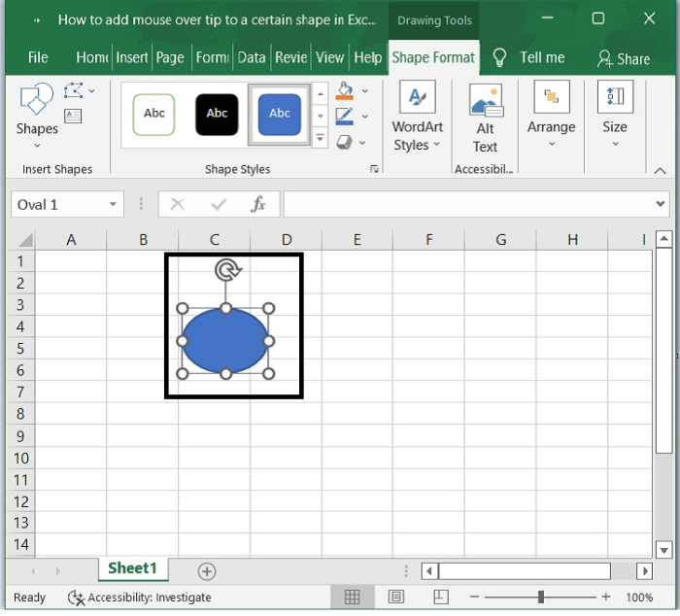This screenshot has height=616, width=680.
Task: Insert a text box using the ribbon icon
Action: coord(73,117)
